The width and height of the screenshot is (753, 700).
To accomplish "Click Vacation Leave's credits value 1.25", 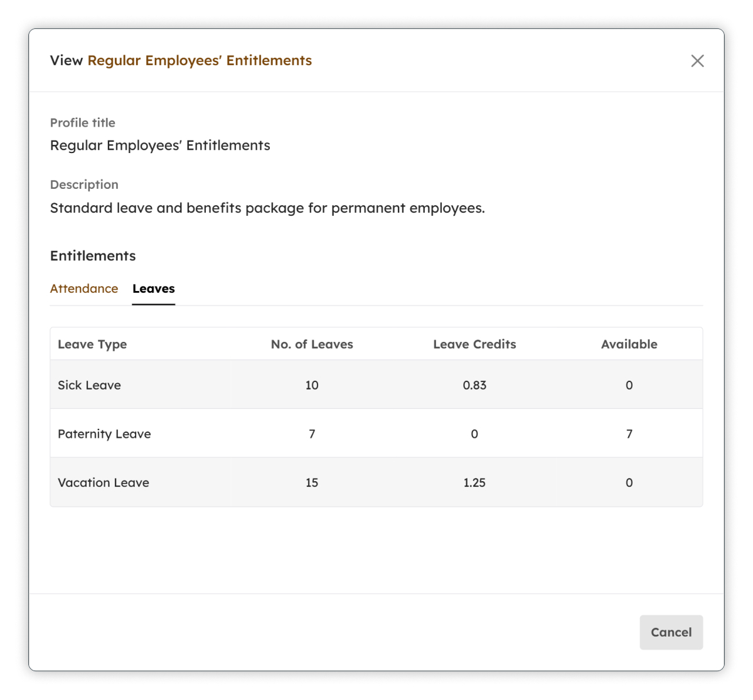I will point(474,483).
